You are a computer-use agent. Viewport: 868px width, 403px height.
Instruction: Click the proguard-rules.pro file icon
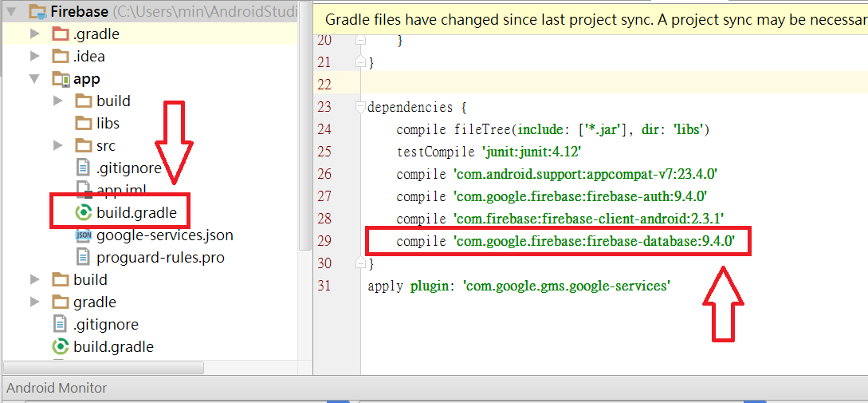[x=83, y=257]
